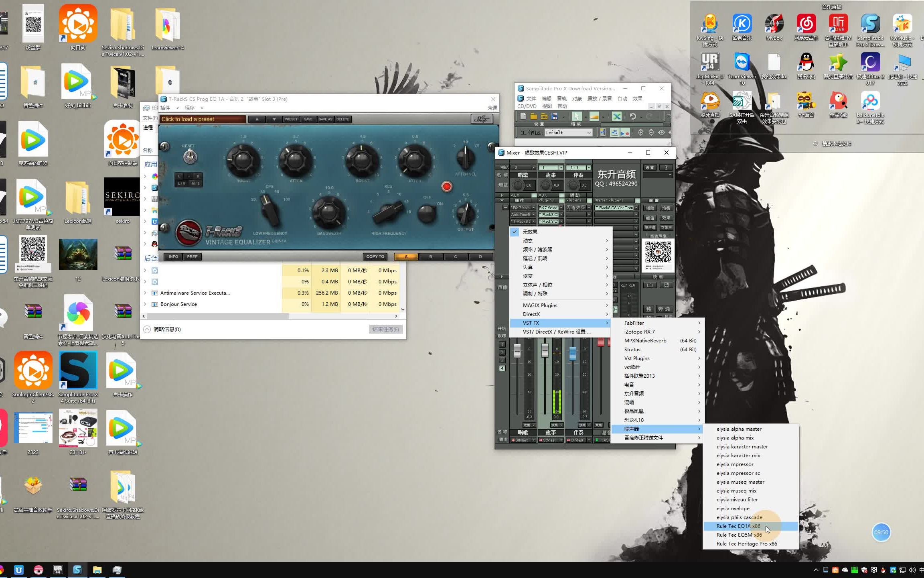Click the zoom-in plus icon in Samplitude
Viewport: 924px width, 578px height.
(x=640, y=132)
